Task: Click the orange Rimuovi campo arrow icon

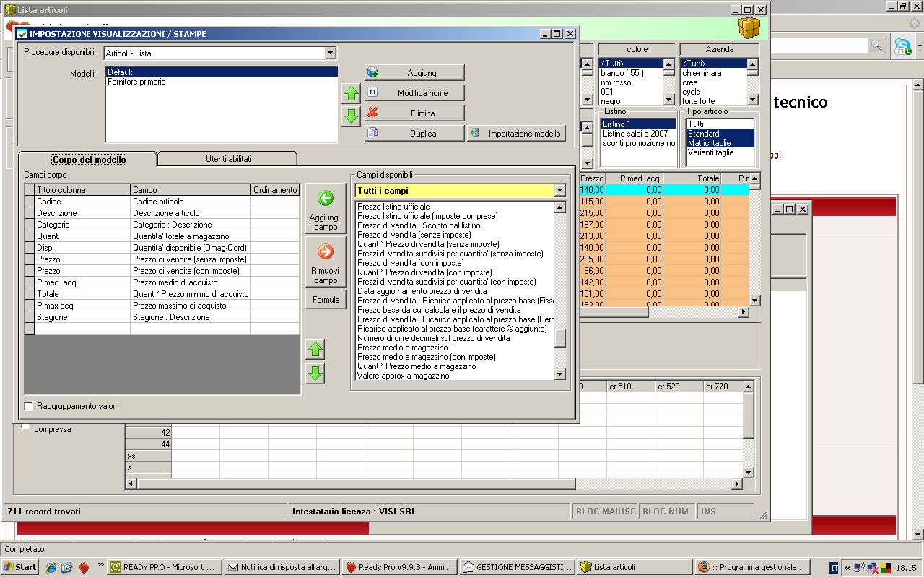Action: coord(326,251)
